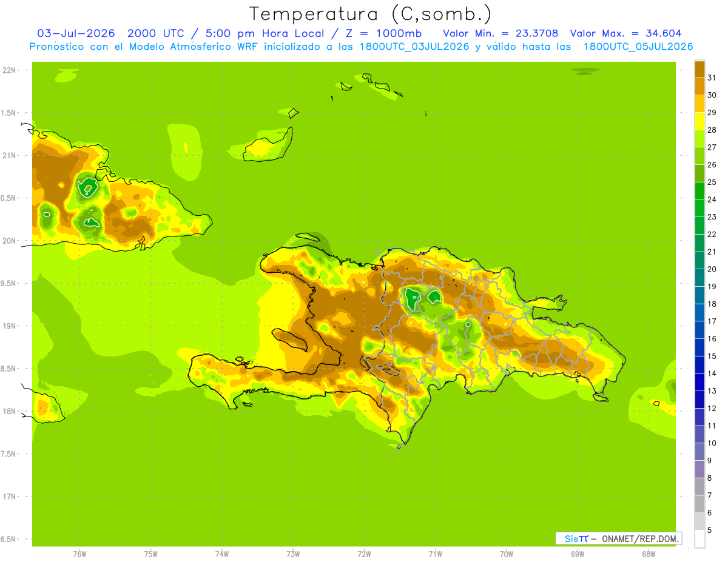Click the "17N" latitude axis label
The height and width of the screenshot is (562, 728).
9,497
